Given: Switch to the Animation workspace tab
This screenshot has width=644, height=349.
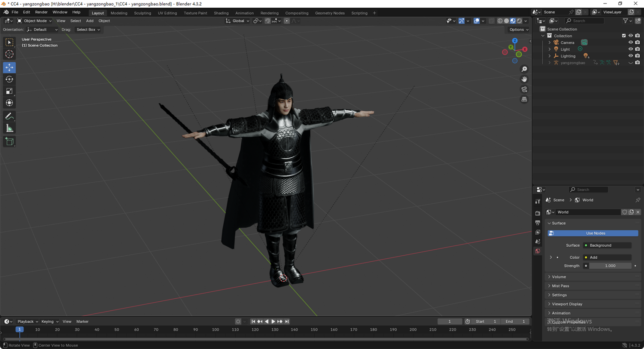Looking at the screenshot, I should point(245,13).
